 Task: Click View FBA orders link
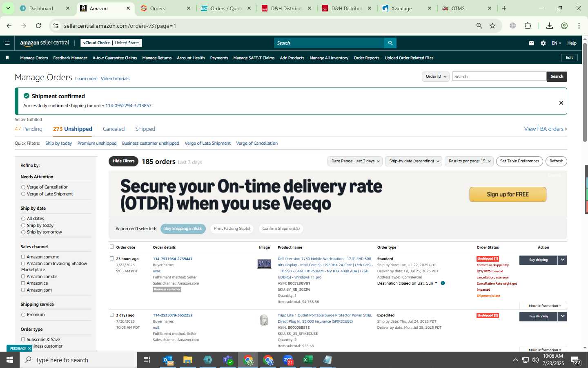coord(546,129)
